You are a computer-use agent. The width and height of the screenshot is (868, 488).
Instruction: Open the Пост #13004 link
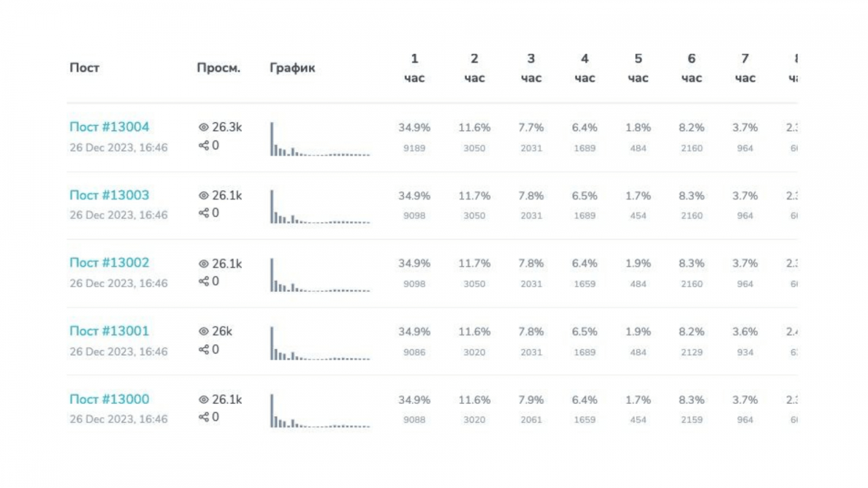point(109,127)
